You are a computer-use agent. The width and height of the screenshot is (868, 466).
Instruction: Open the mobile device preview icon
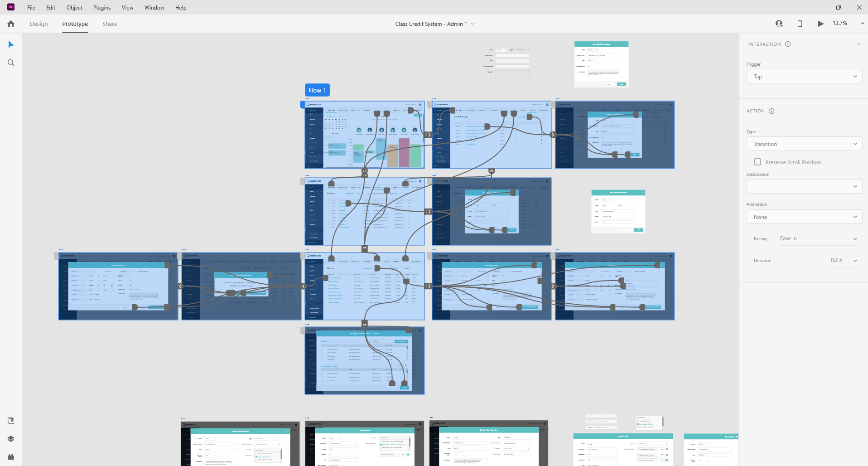pyautogui.click(x=800, y=24)
